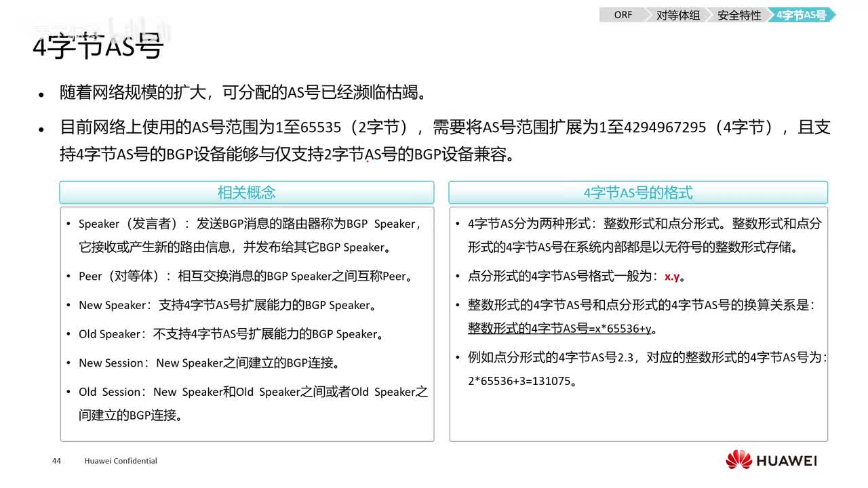This screenshot has width=868, height=488.
Task: Click the red Huawei flower logo
Action: click(739, 460)
